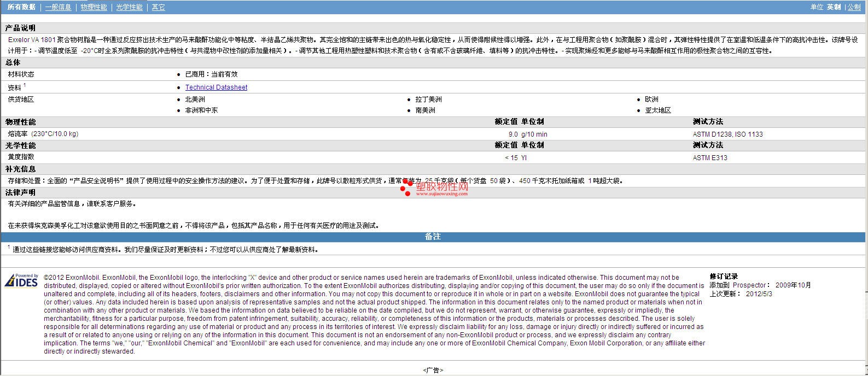Open the 一般信息 tab
The width and height of the screenshot is (868, 376).
[x=58, y=7]
